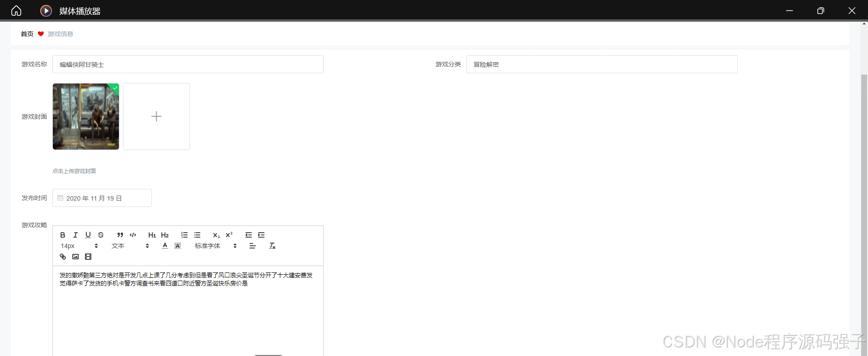This screenshot has height=356, width=868.
Task: Toggle underline formatting in the editor
Action: 88,235
